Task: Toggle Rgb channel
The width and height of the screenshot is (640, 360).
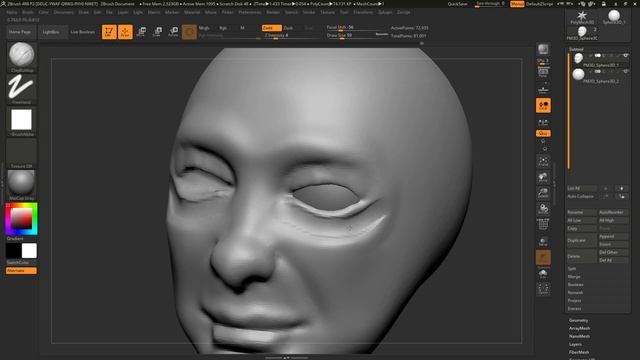Action: pos(223,28)
